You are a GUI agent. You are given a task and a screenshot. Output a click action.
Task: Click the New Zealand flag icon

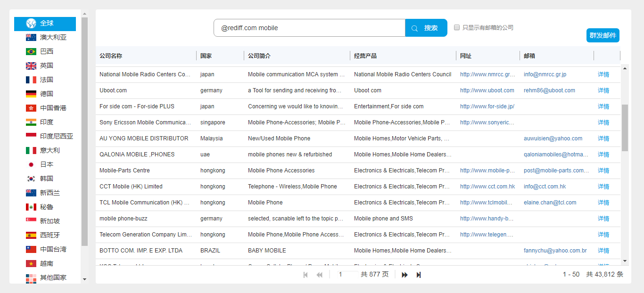(31, 193)
